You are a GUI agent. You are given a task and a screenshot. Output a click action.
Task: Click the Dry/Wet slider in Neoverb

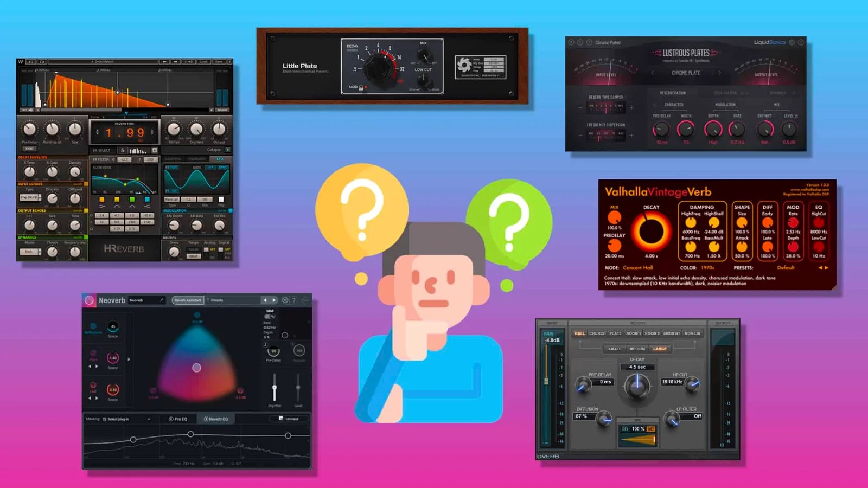tap(275, 388)
